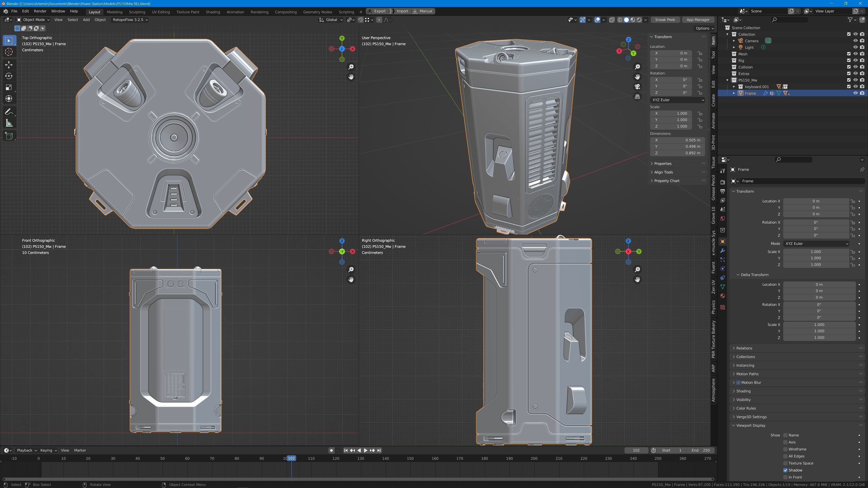
Task: Switch to the UV Editing workspace
Action: pos(161,12)
